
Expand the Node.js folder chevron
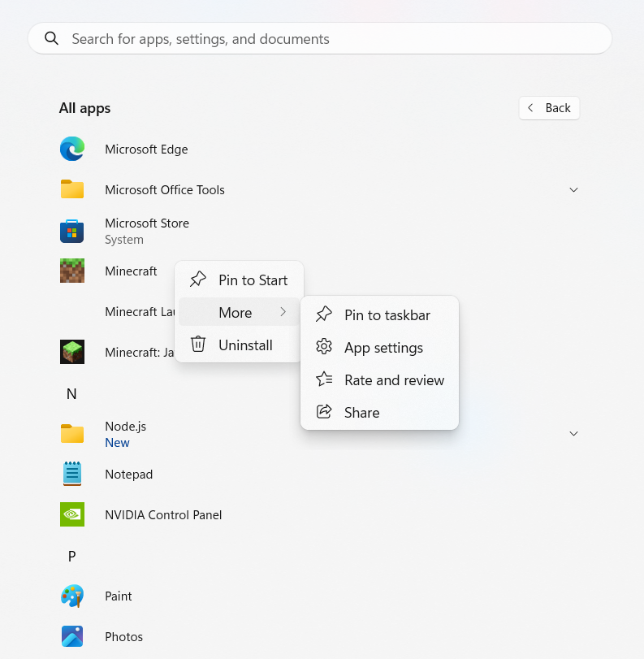point(573,433)
